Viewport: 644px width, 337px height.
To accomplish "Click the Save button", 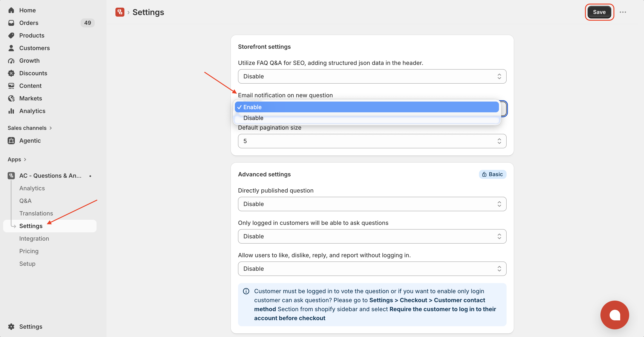I will [x=599, y=12].
